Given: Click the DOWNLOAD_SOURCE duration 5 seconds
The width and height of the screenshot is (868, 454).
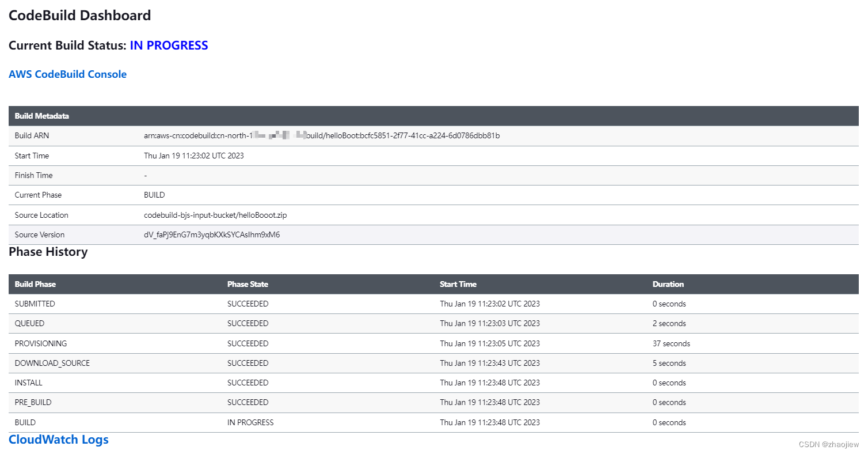Looking at the screenshot, I should (x=669, y=363).
